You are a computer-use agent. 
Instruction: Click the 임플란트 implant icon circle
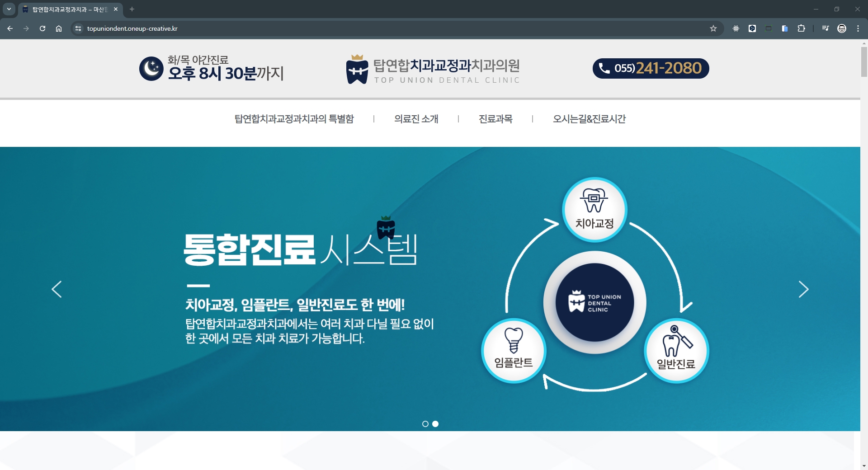(514, 351)
